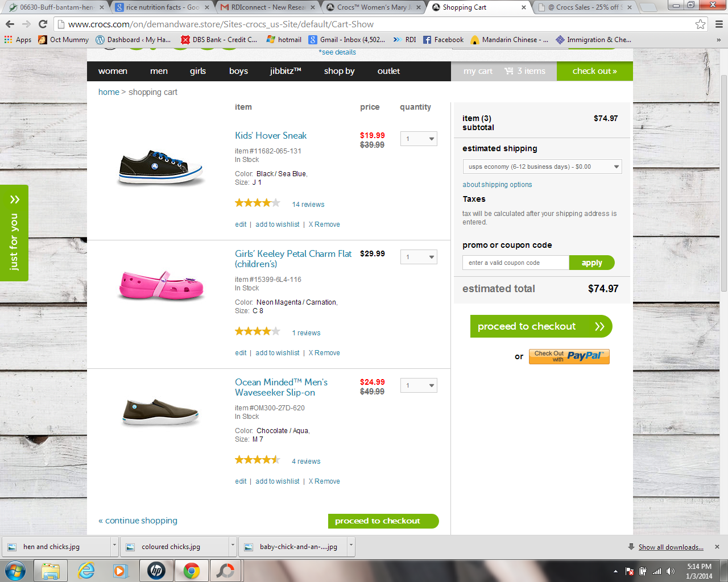Expand the just for you side panel

pyautogui.click(x=14, y=233)
